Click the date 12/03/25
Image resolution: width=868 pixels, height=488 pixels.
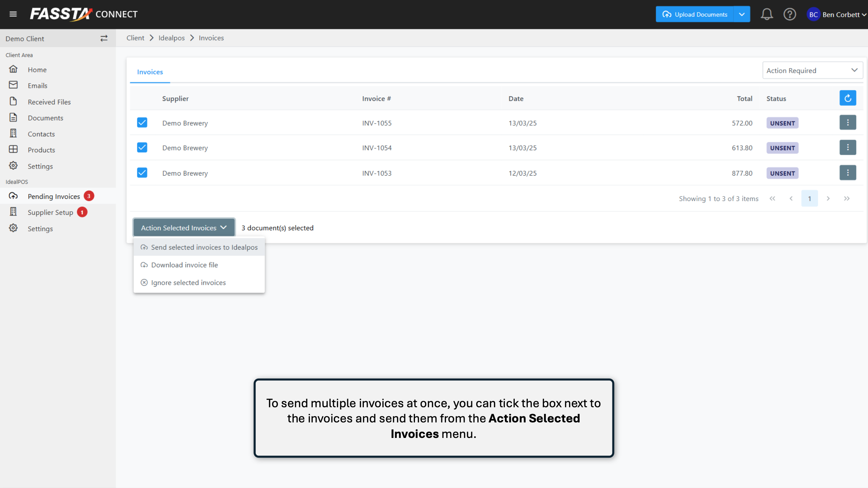[522, 173]
